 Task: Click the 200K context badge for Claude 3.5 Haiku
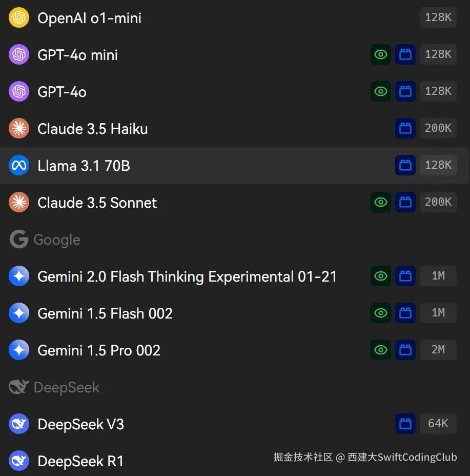coord(438,128)
